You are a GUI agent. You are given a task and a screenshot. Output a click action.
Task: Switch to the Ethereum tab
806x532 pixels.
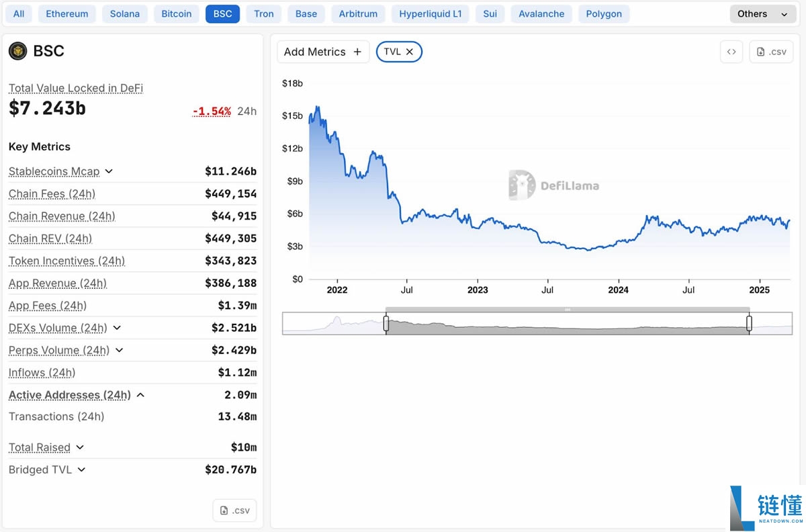pos(66,13)
